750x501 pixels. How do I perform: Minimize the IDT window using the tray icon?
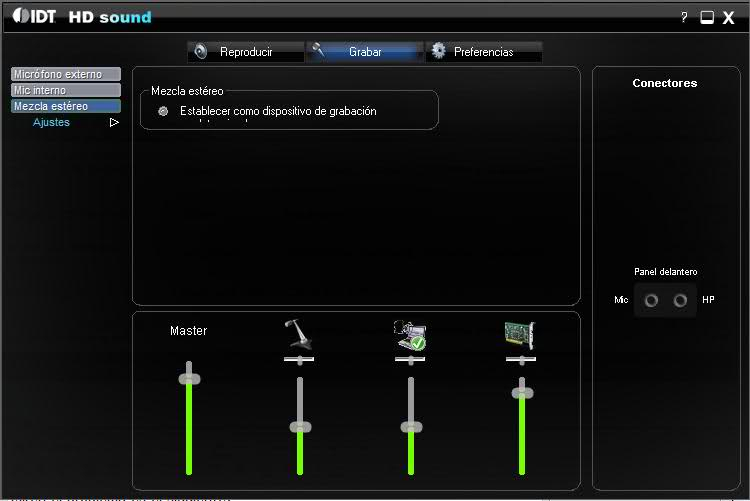pos(707,17)
